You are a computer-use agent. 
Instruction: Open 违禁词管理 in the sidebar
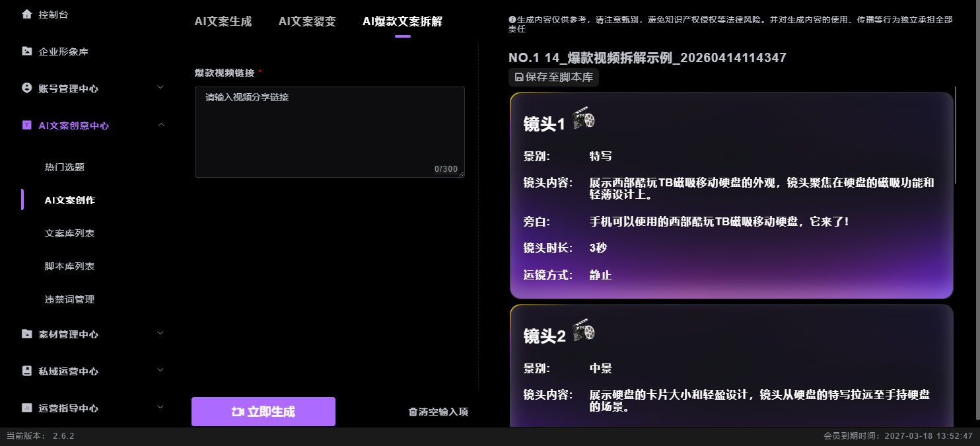(70, 299)
